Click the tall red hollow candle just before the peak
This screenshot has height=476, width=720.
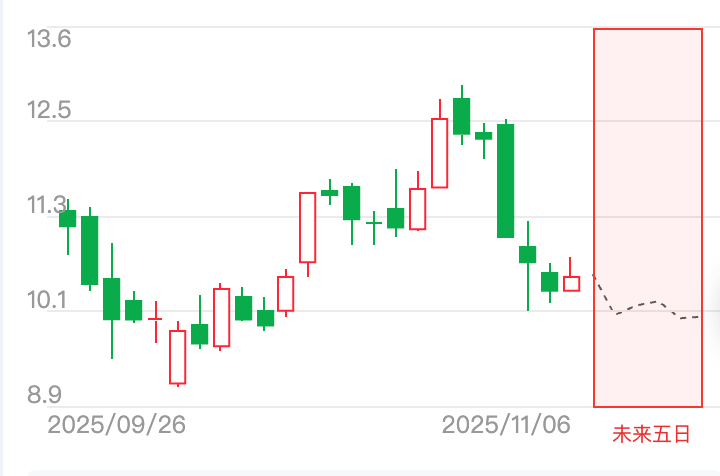[439, 152]
